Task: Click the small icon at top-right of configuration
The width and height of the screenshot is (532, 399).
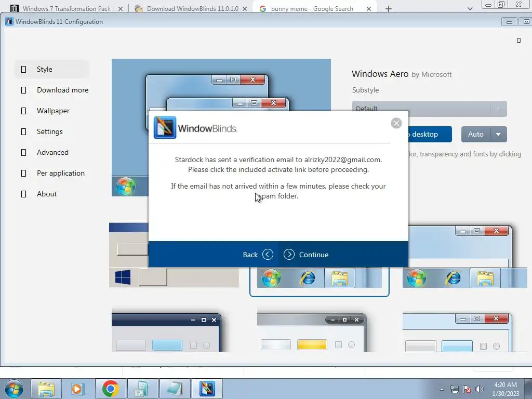Action: click(518, 41)
